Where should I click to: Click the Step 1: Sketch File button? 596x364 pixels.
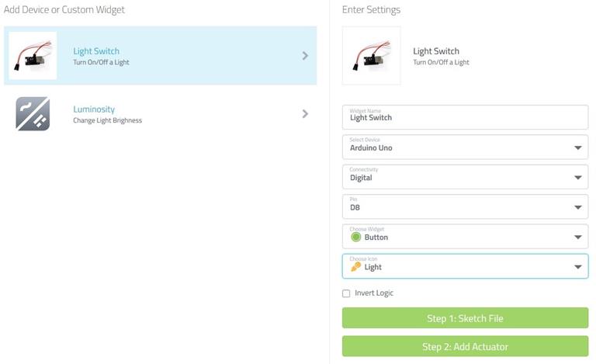pos(465,318)
